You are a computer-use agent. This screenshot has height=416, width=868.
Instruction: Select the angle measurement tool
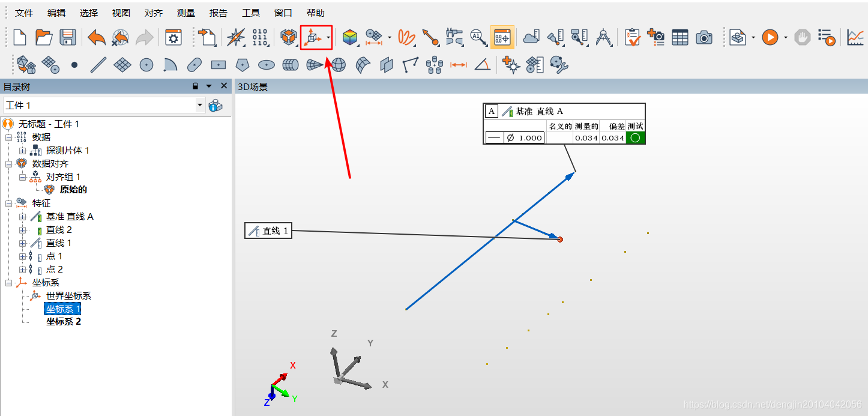[482, 64]
